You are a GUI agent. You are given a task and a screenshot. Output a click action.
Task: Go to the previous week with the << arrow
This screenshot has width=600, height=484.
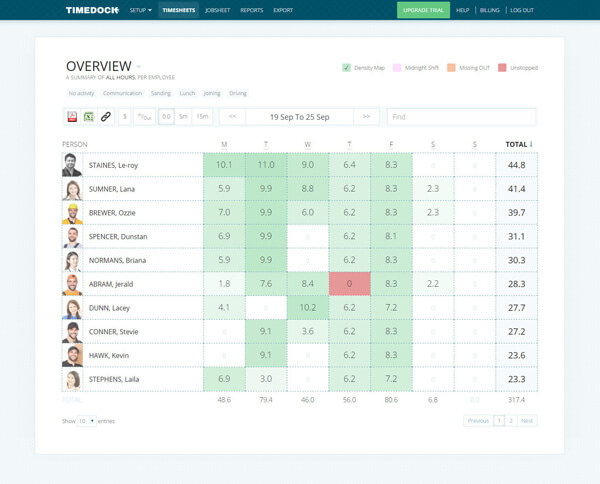(x=232, y=117)
